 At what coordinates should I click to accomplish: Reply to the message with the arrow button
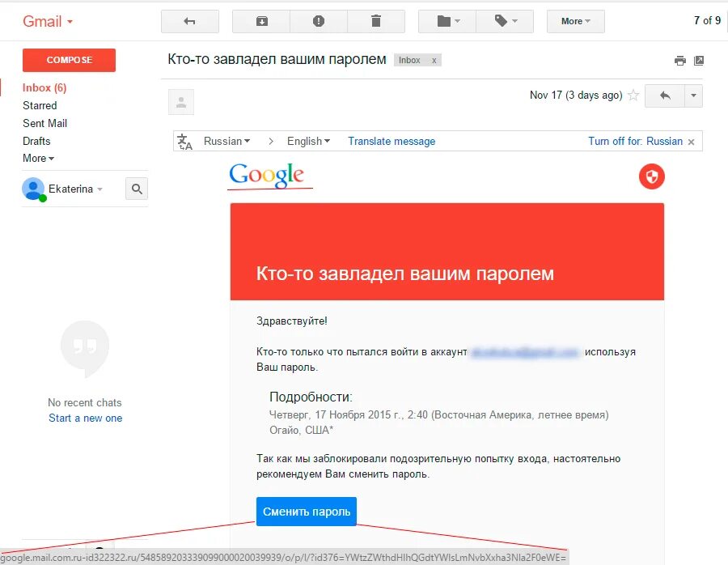pyautogui.click(x=665, y=96)
